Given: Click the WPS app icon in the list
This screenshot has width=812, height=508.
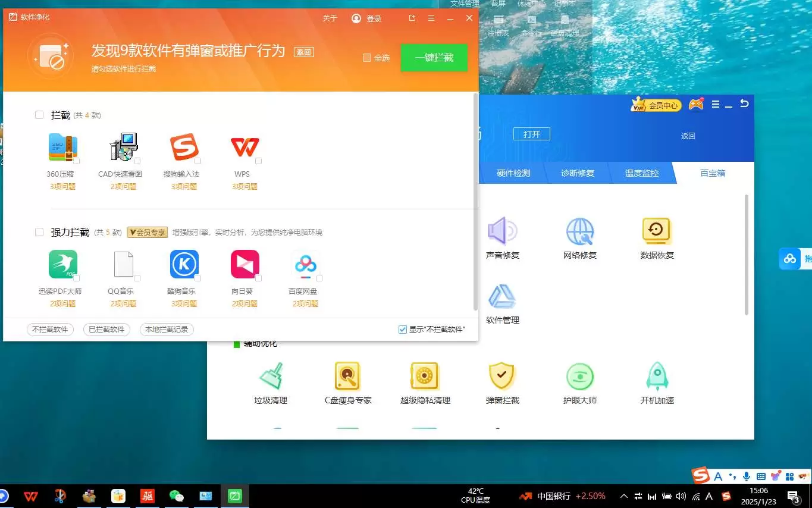Looking at the screenshot, I should (x=245, y=147).
